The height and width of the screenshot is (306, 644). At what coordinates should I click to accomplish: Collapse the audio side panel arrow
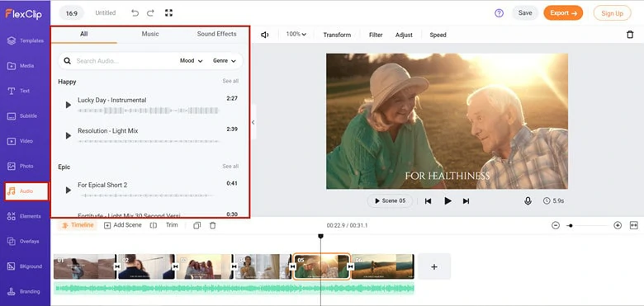point(253,122)
